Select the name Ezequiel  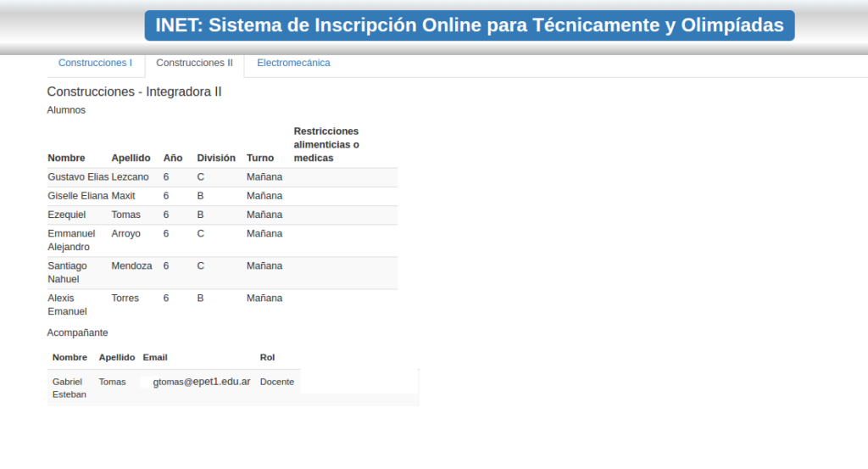pos(66,215)
